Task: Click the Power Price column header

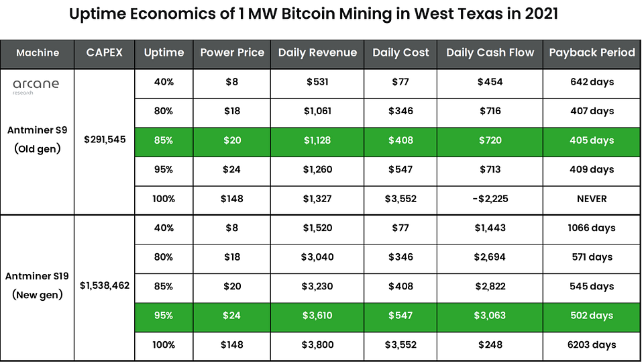Action: (x=232, y=54)
